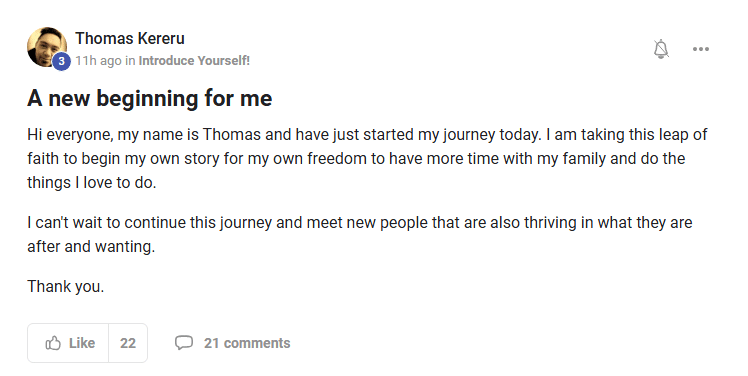This screenshot has width=748, height=376.
Task: Click the line starting Hi everyone
Action: 367,135
